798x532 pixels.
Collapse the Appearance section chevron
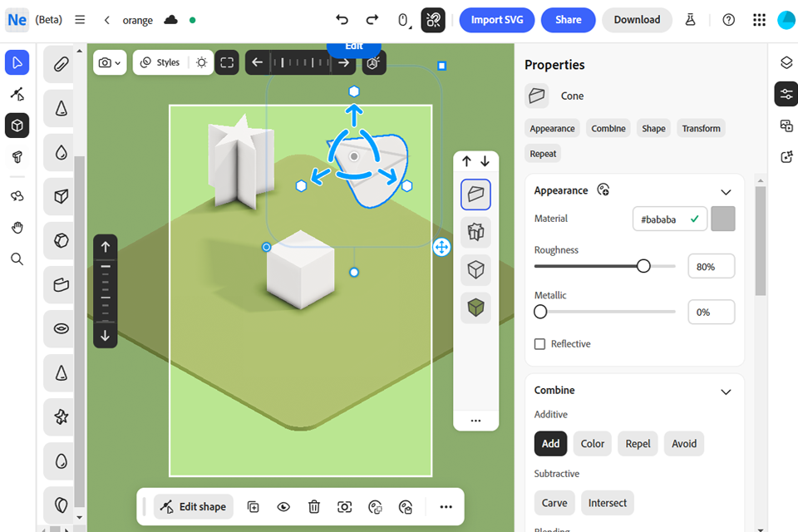pyautogui.click(x=726, y=192)
